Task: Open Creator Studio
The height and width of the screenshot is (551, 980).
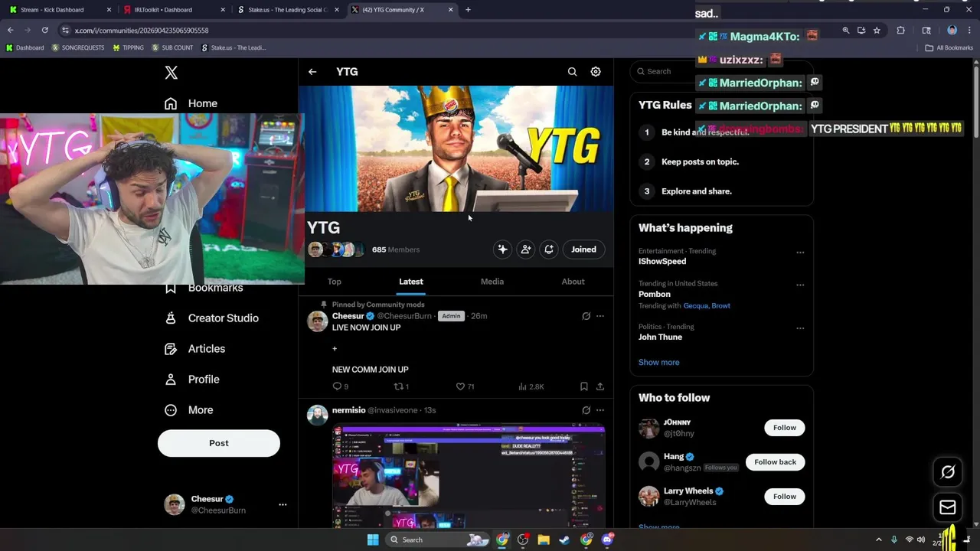Action: coord(212,318)
